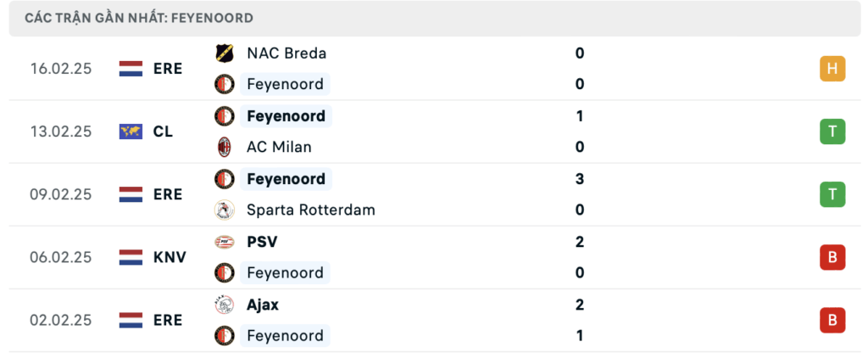This screenshot has height=353, width=868.
Task: Select the PSV team name
Action: pyautogui.click(x=262, y=242)
